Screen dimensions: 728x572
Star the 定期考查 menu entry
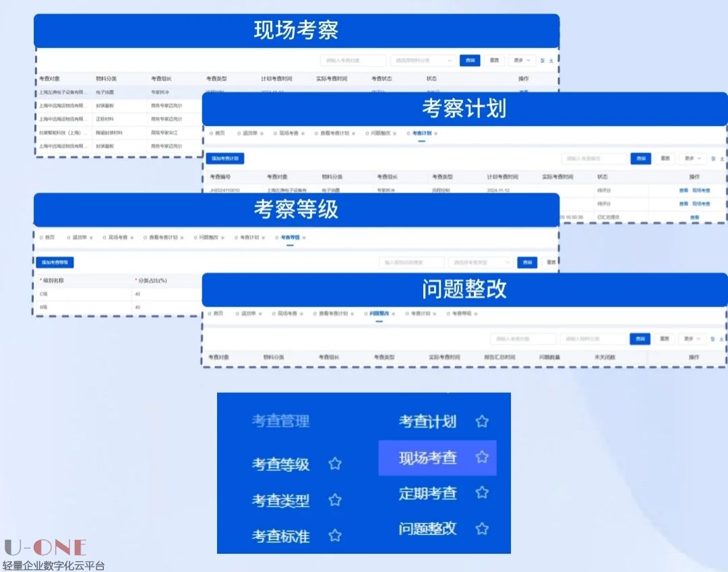pyautogui.click(x=482, y=492)
